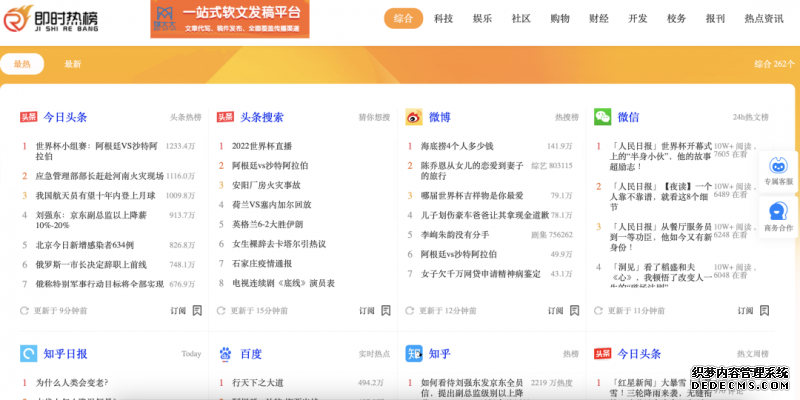800x400 pixels.
Task: Open search term 荷兰VS塞内加尔回放
Action: coord(271,205)
